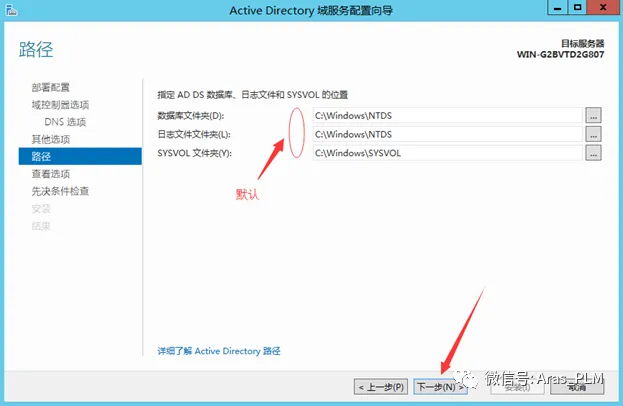Go to 部署配置 step
623x406 pixels.
(x=50, y=87)
